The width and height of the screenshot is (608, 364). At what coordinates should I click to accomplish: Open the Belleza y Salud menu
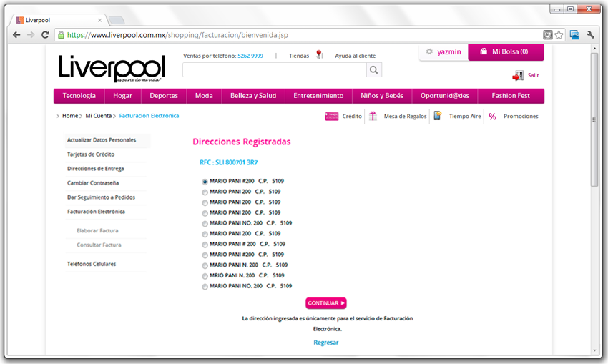pos(253,96)
